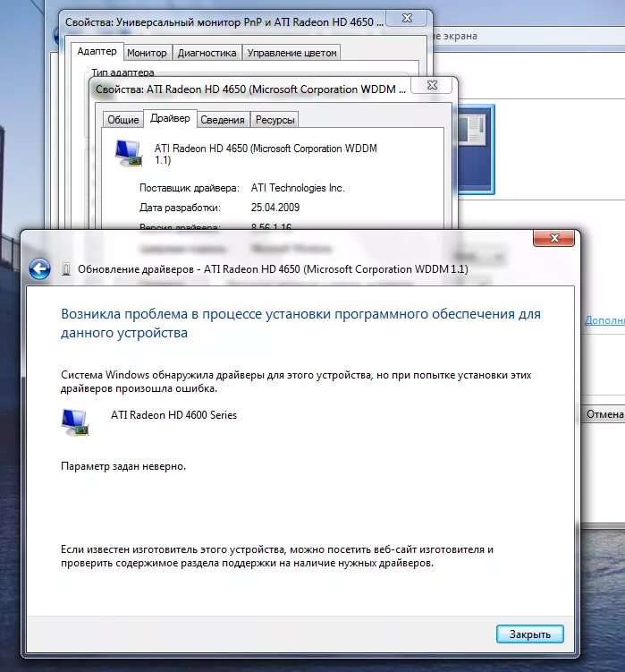Click the device icon beside 'Обновление драйверов' title
Screen dimensions: 625x672
(x=66, y=269)
